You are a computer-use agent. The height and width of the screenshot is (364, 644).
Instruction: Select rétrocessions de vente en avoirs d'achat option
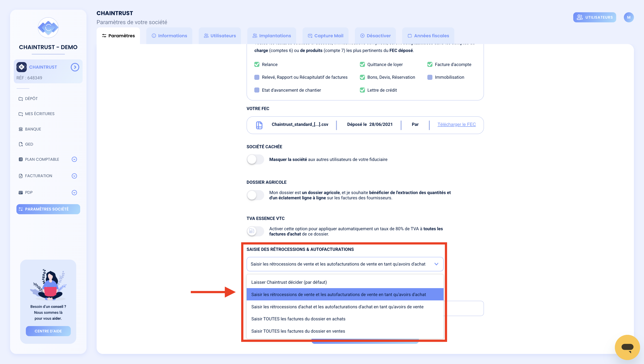(345, 294)
